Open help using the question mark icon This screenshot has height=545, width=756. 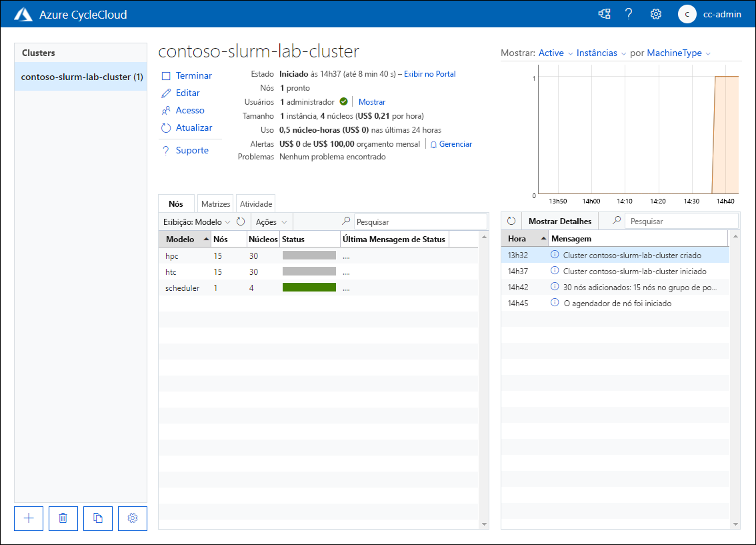[x=629, y=13]
